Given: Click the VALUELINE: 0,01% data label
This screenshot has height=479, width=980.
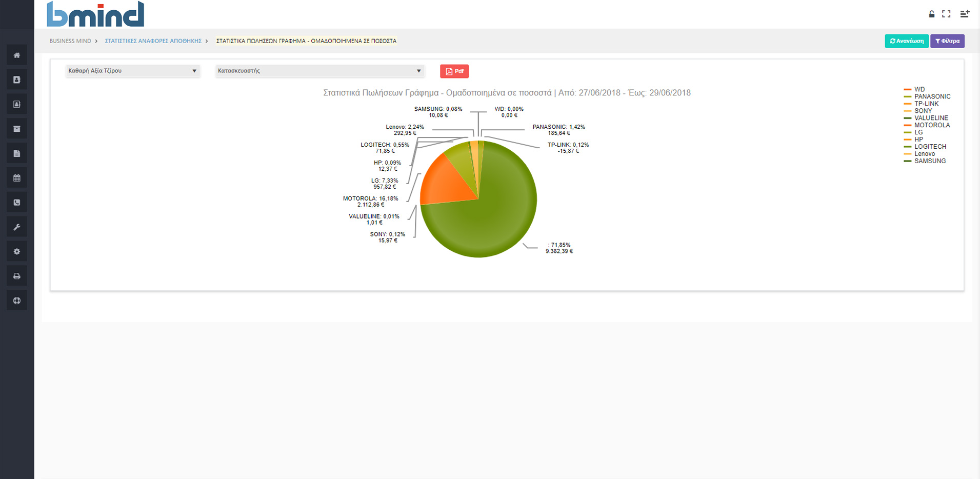Looking at the screenshot, I should click(x=374, y=219).
